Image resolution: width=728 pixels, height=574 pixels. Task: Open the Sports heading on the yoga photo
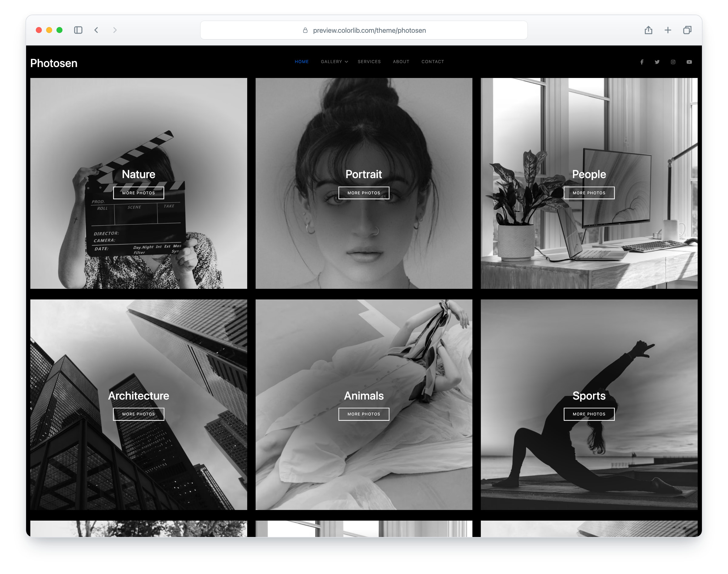pos(589,396)
